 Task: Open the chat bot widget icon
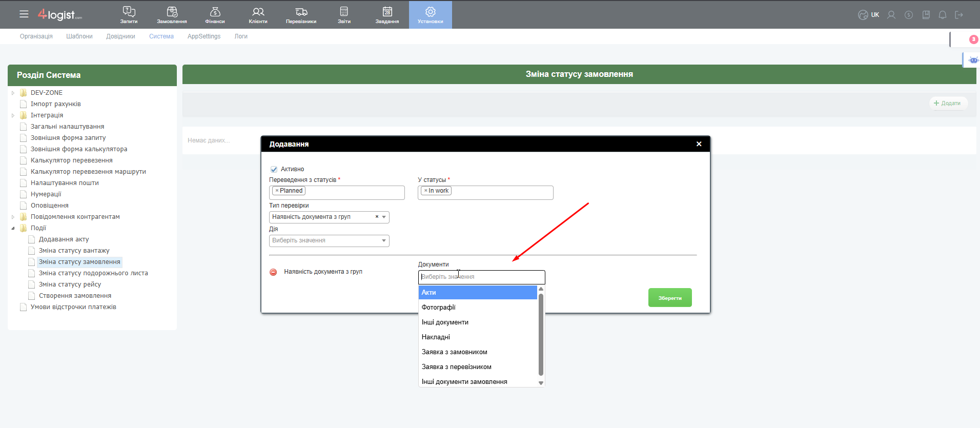click(x=973, y=60)
